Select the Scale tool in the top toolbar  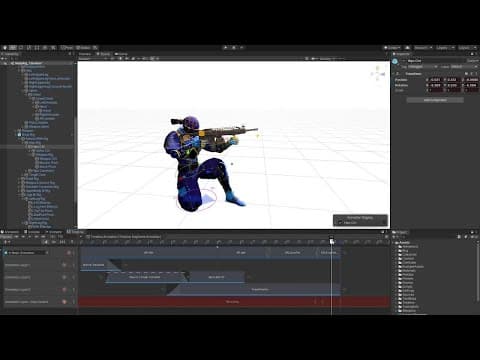29,48
